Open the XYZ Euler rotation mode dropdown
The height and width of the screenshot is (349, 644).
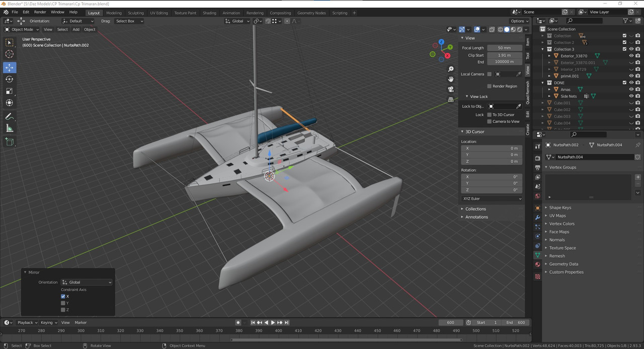492,199
